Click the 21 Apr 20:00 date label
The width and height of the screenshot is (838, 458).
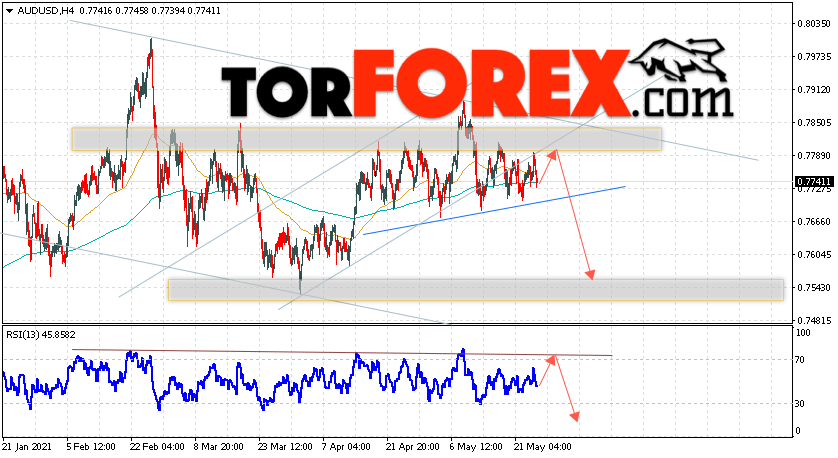coord(412,447)
